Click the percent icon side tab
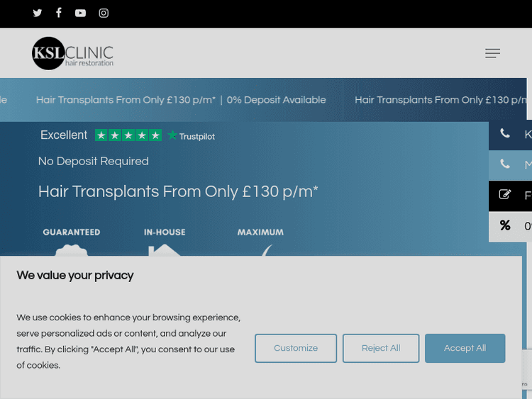This screenshot has width=532, height=399. point(505,225)
